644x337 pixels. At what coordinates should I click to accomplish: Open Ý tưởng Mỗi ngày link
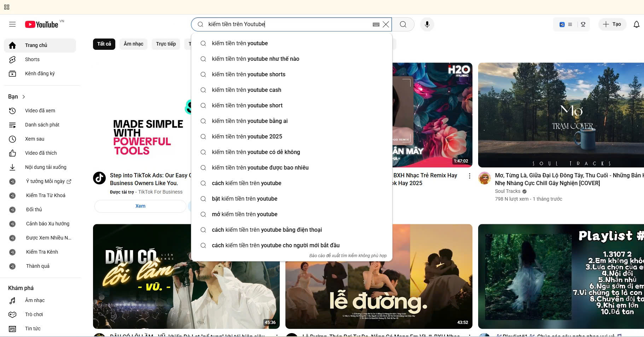40,181
